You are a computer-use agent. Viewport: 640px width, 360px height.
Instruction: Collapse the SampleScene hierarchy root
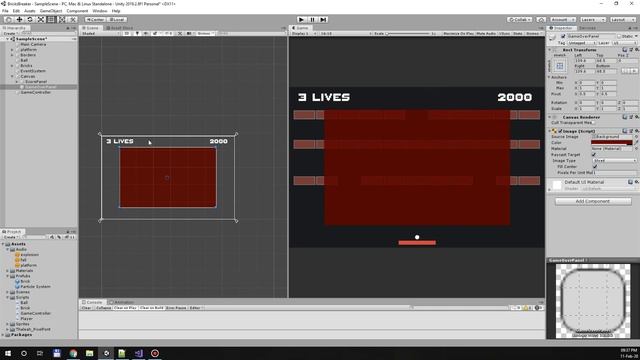click(7, 39)
